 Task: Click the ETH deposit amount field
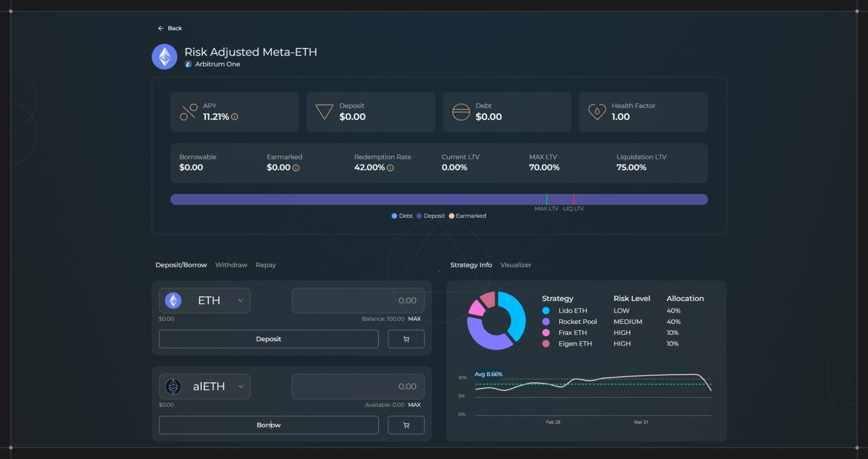(x=358, y=301)
